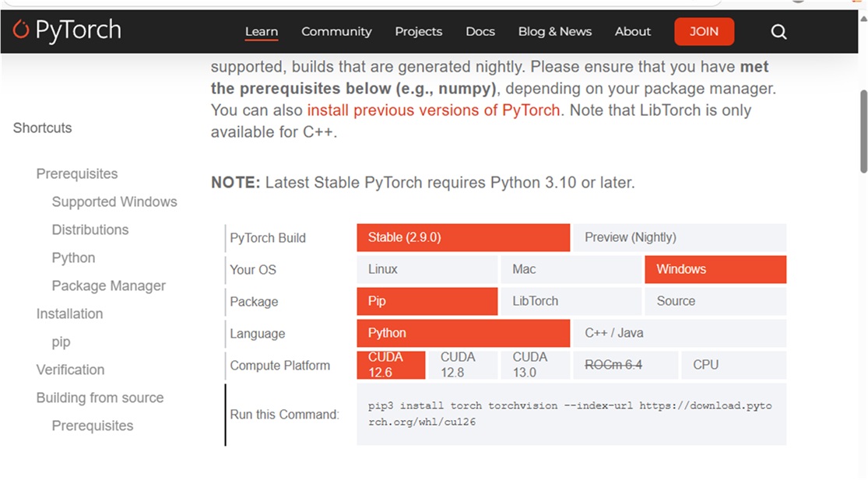Click the pip install command text box
The height and width of the screenshot is (480, 868).
tap(571, 414)
